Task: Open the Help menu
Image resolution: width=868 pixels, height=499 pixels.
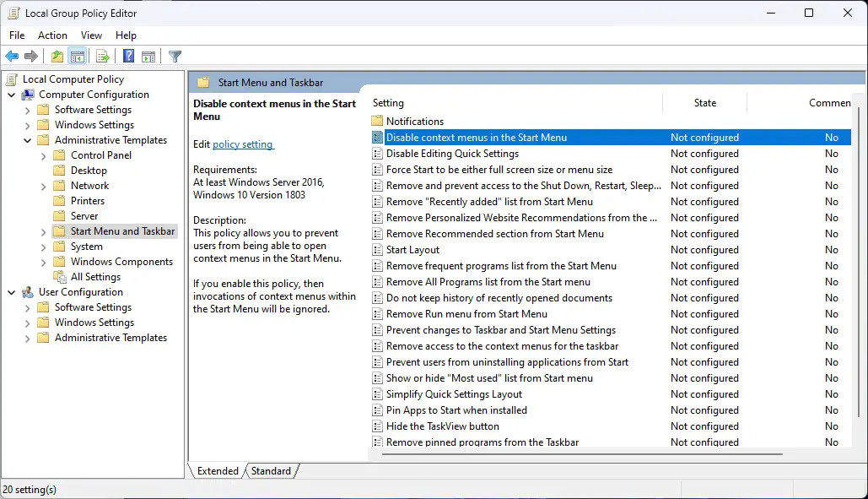Action: click(x=126, y=35)
